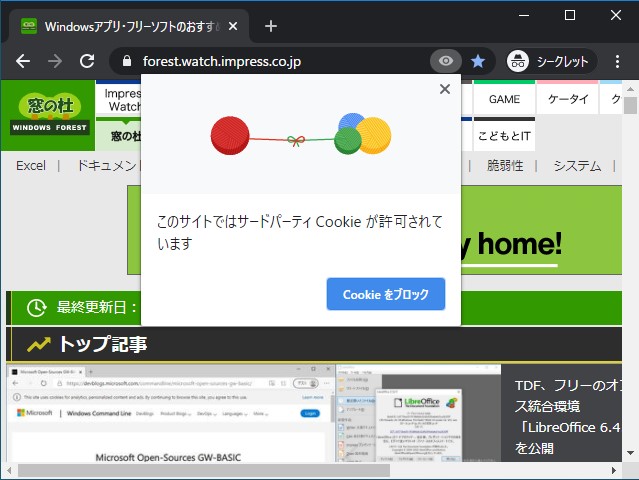This screenshot has width=639, height=480.
Task: Click the address bar URL forest.watch.impress.co.jp
Action: (222, 61)
